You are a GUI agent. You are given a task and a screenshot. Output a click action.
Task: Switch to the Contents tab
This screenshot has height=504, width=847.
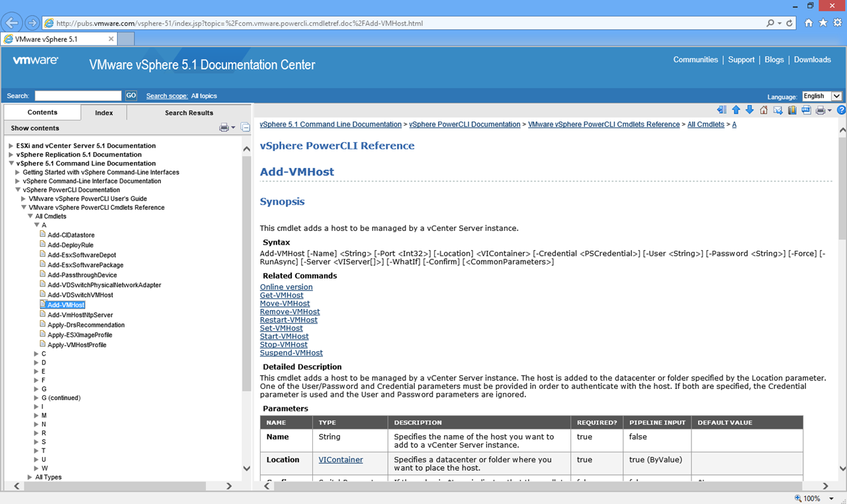point(42,112)
